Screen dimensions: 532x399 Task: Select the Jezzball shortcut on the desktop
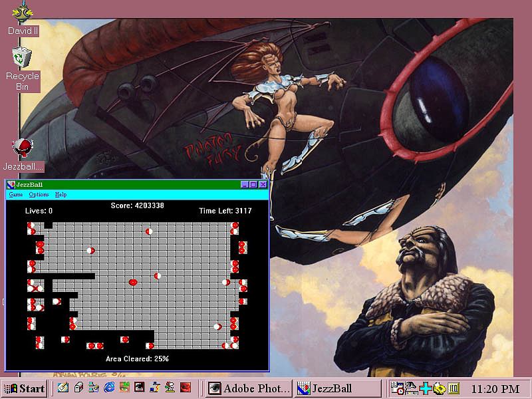point(23,155)
